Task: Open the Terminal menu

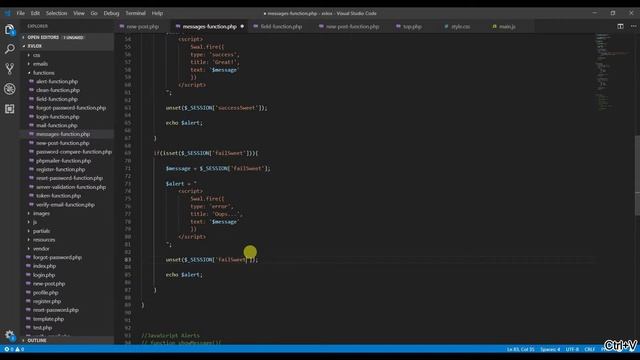Action: click(x=136, y=13)
